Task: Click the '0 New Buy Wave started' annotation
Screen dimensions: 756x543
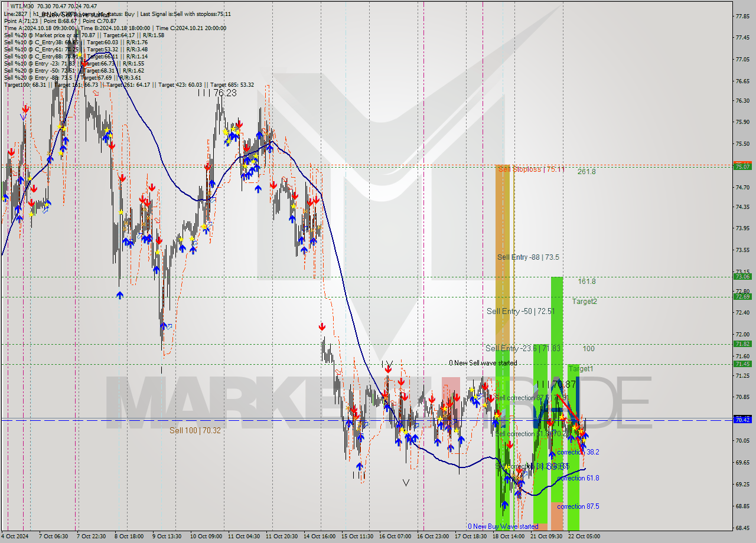Action: 503,526
